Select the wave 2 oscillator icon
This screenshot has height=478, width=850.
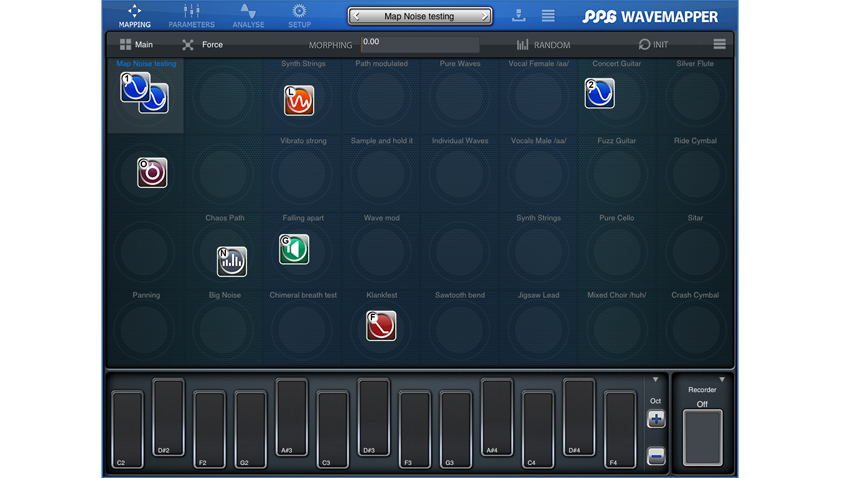tap(600, 93)
